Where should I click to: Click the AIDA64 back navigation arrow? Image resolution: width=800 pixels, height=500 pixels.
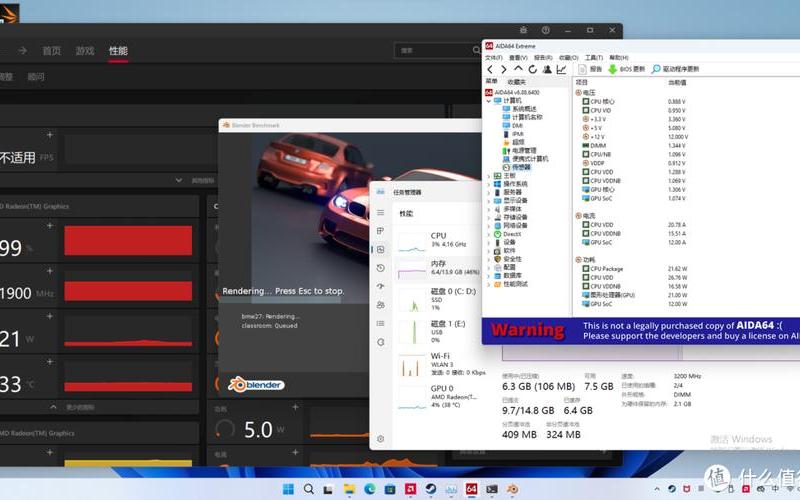coord(490,69)
